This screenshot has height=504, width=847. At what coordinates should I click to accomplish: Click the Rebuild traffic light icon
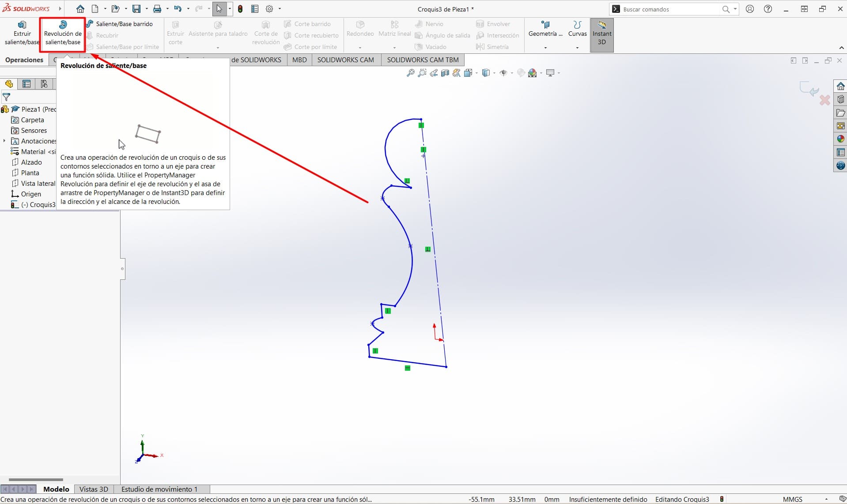pos(240,9)
